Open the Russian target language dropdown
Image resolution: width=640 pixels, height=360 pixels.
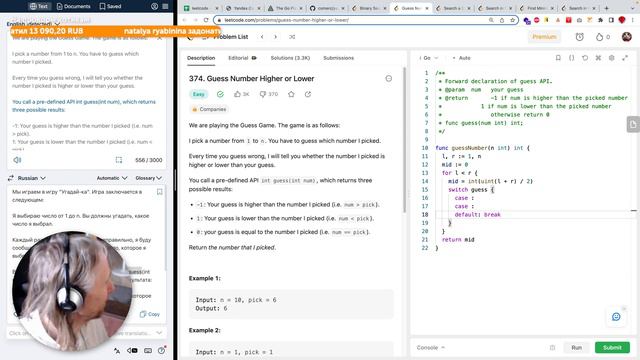click(x=31, y=178)
